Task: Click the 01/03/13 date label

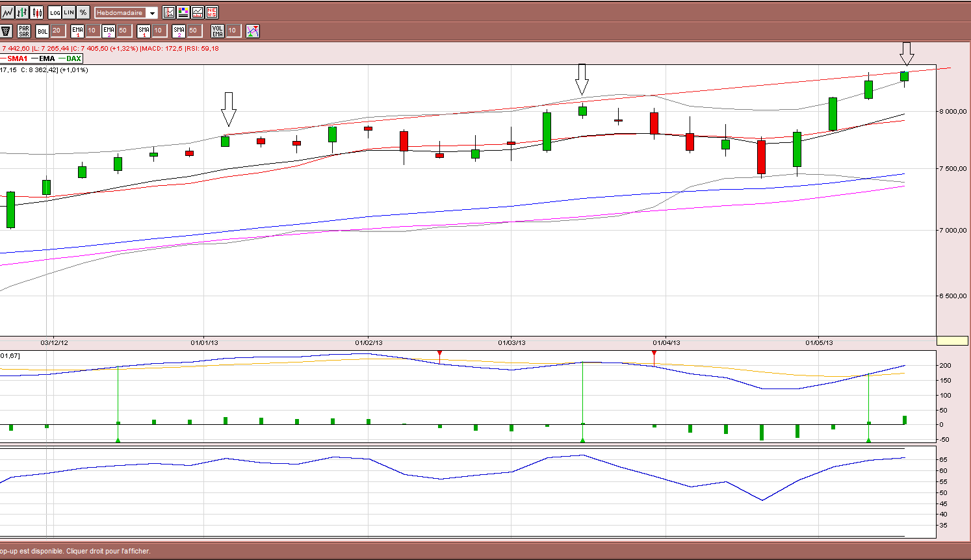Action: pyautogui.click(x=512, y=342)
